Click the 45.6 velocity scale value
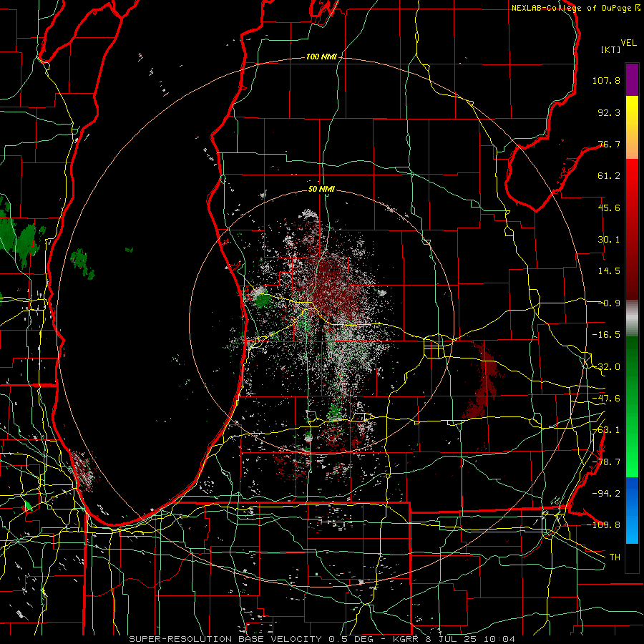The image size is (644, 644). click(609, 208)
